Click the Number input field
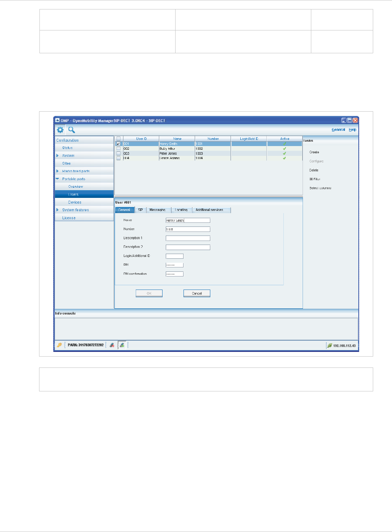Image resolution: width=392 pixels, height=532 pixels. (x=188, y=229)
